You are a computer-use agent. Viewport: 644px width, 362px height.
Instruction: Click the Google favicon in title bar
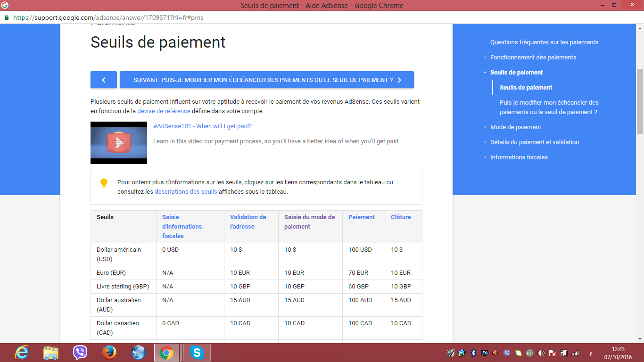[5, 5]
